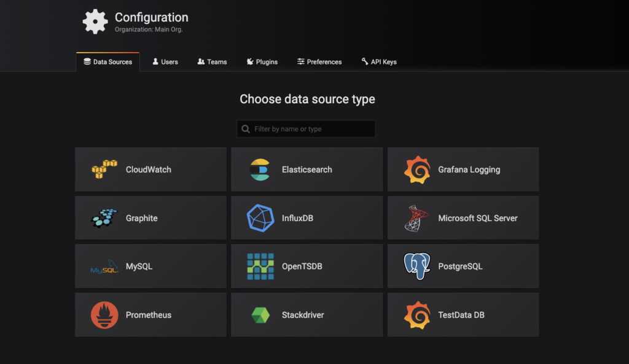
Task: Select the MySQL label text
Action: 139,266
